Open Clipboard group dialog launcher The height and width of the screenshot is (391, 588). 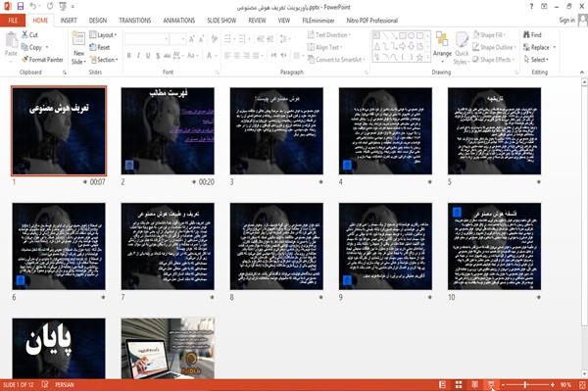pos(65,73)
